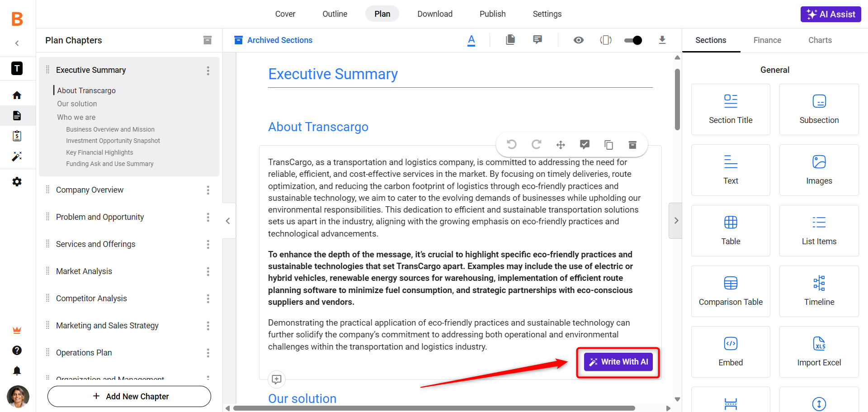Screen dimensions: 868x412
Task: Click the pages copy icon in toolbar
Action: (510, 40)
